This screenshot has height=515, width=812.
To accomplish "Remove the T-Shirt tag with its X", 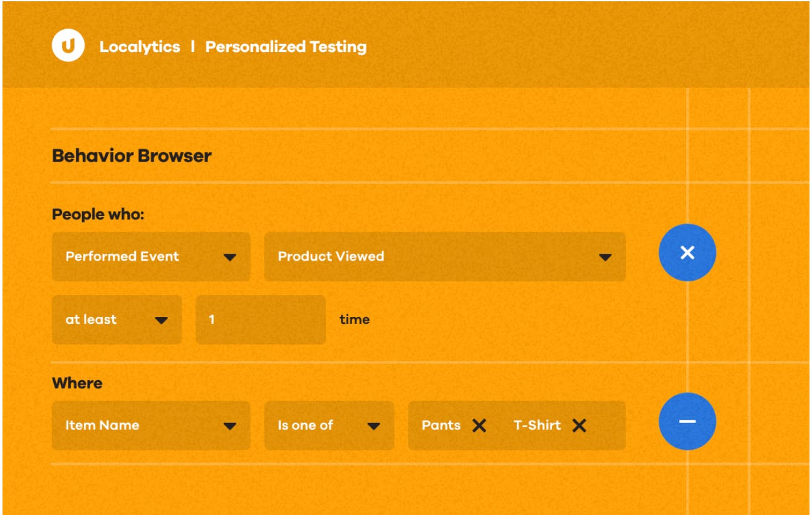I will pyautogui.click(x=580, y=426).
